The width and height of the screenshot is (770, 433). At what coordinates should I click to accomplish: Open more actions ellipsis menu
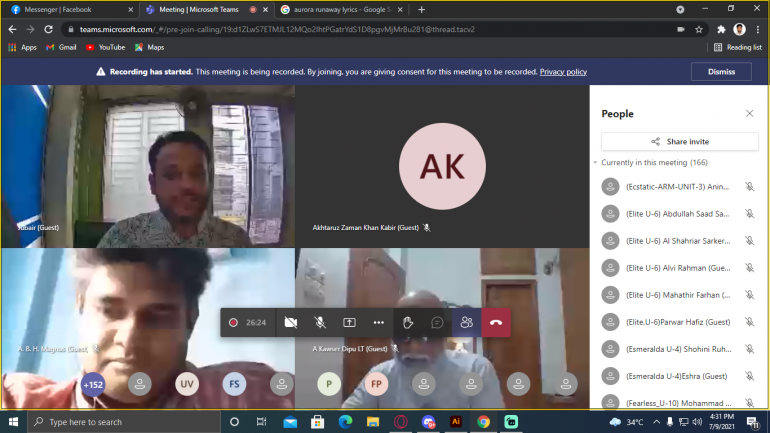(379, 322)
